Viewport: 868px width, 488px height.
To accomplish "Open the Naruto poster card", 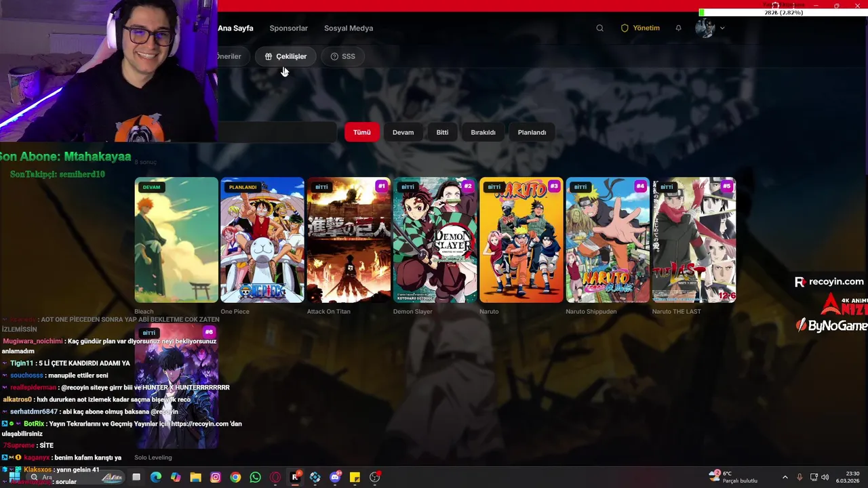I will pos(521,240).
